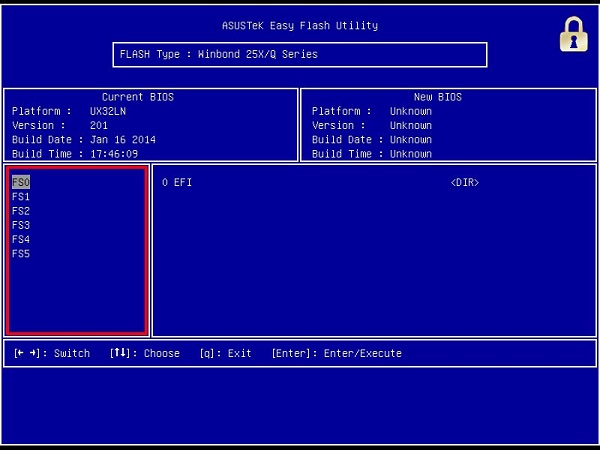Select the FS1 drive entry
The image size is (600, 450).
(x=21, y=197)
